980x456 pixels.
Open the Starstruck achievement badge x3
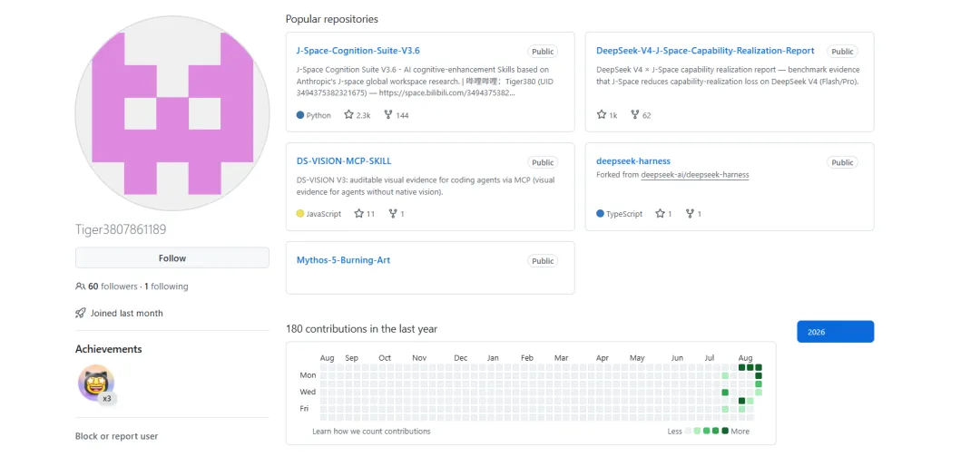97,383
